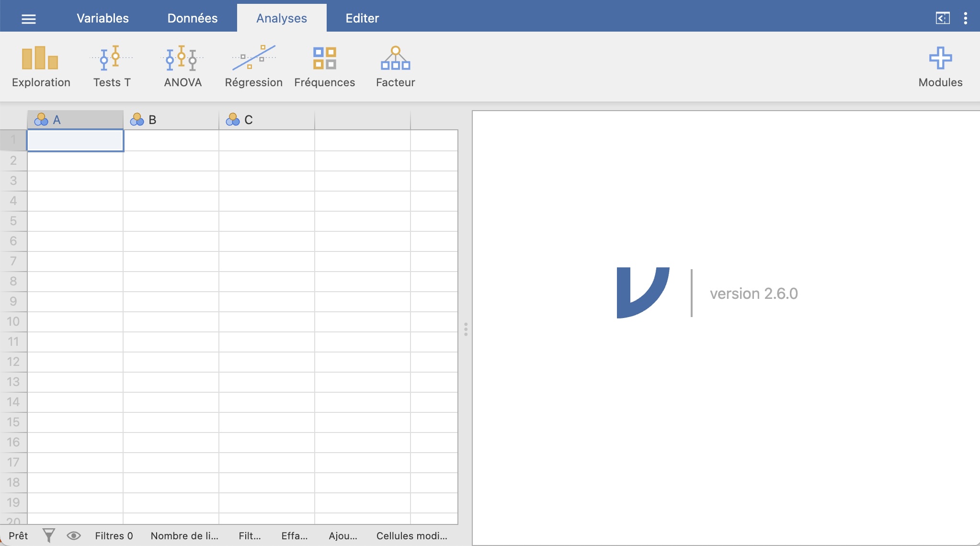
Task: Select column header C
Action: [x=266, y=120]
